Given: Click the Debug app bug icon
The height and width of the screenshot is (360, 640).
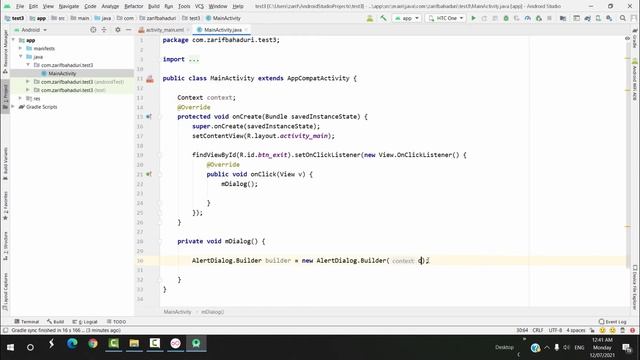Looking at the screenshot, I should coord(506,18).
